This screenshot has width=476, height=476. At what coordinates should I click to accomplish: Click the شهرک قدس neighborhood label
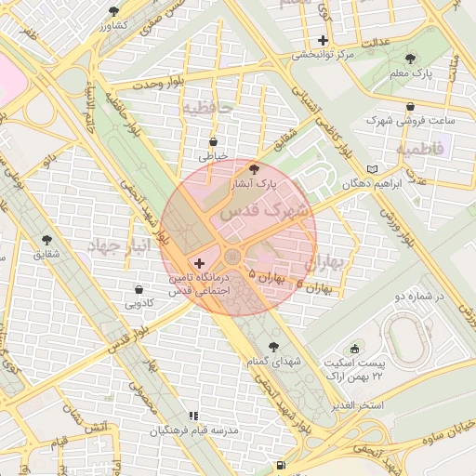tap(265, 212)
